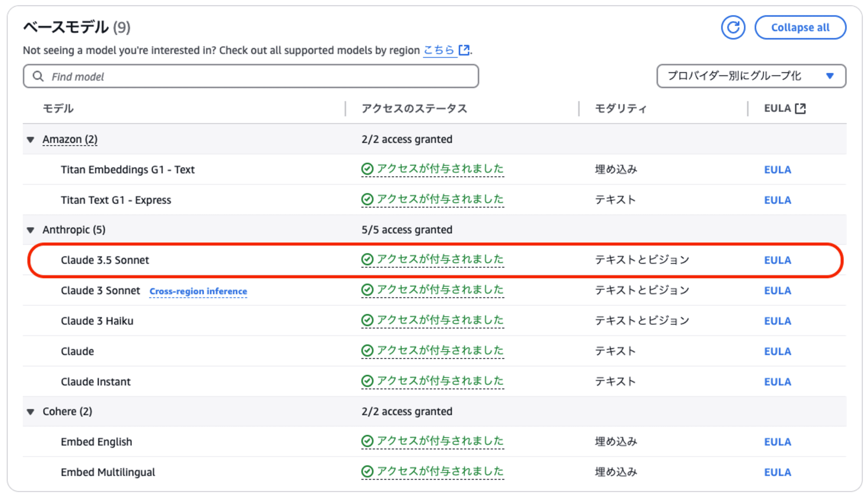Open EULA link for Claude Instant

[777, 382]
